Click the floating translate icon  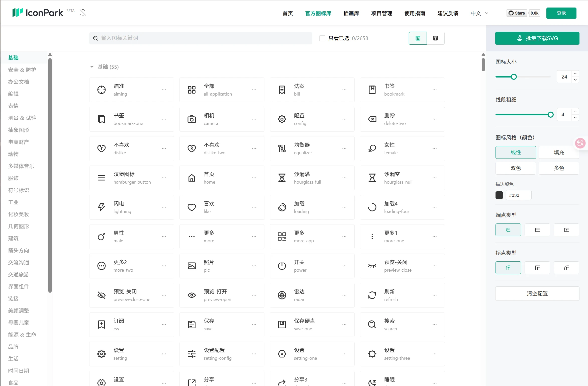tap(580, 143)
